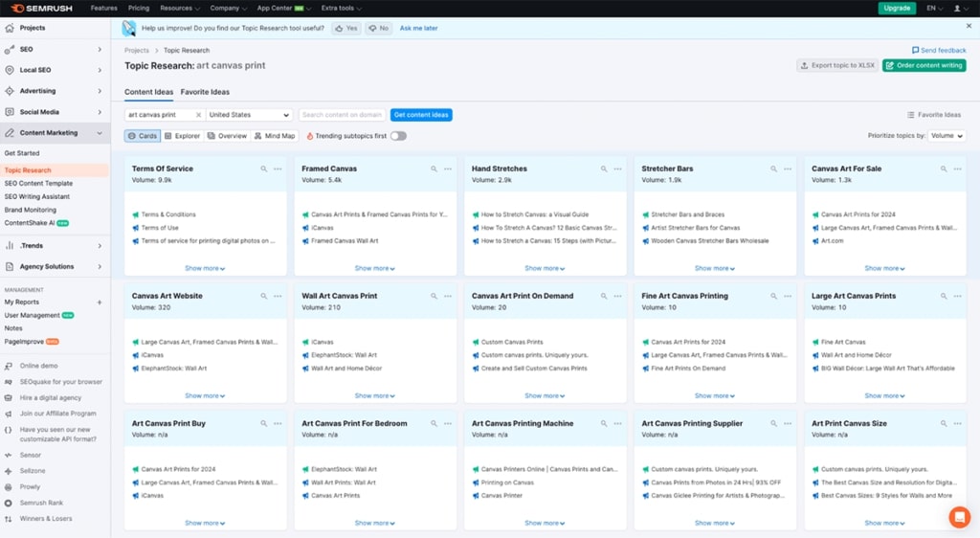
Task: Click search icon on Canvas Art Print On Demand card
Action: click(604, 296)
